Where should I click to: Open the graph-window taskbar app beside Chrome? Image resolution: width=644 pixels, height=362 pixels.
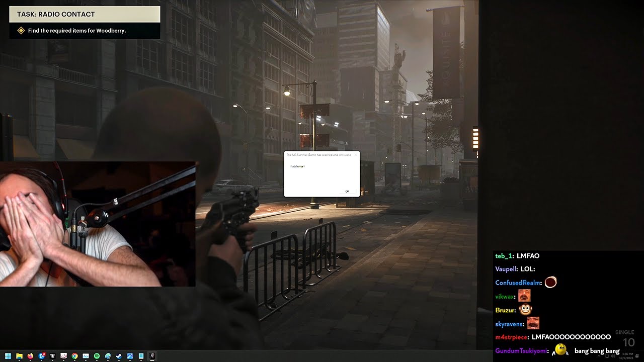pyautogui.click(x=86, y=356)
